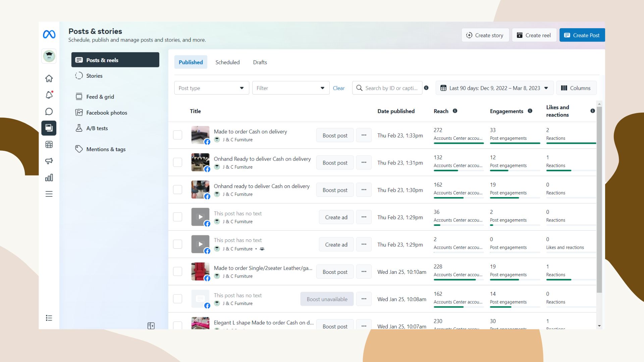Open the Filter dropdown
Viewport: 644px width, 362px height.
[290, 88]
